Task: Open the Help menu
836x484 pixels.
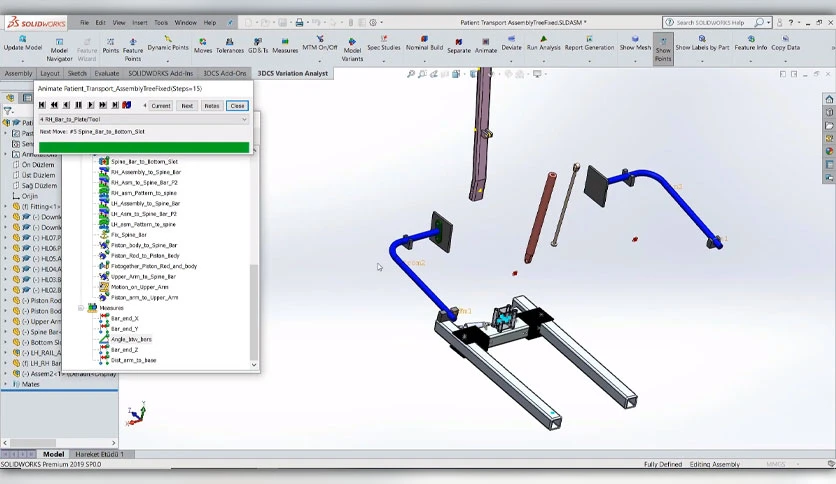Action: (210, 22)
